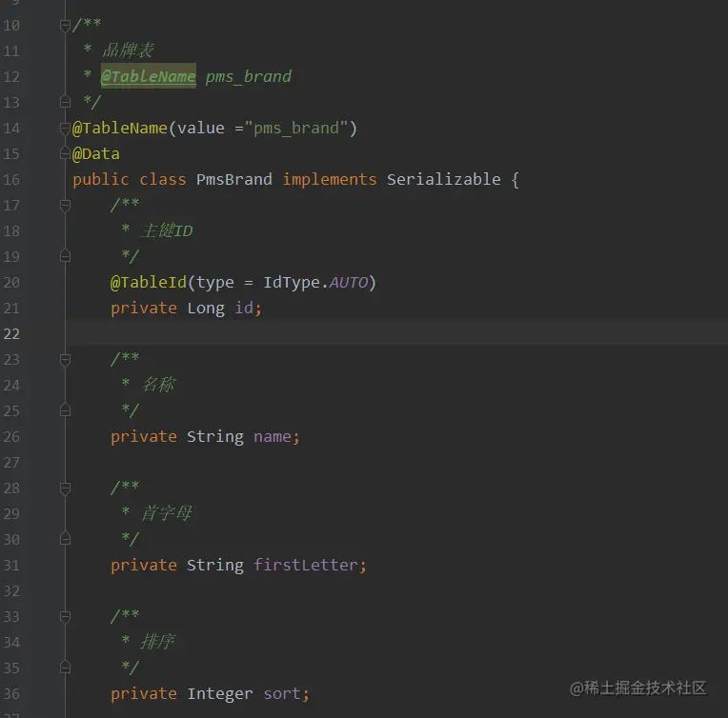This screenshot has width=728, height=718.
Task: Click the 主键ID comment text
Action: tap(166, 230)
